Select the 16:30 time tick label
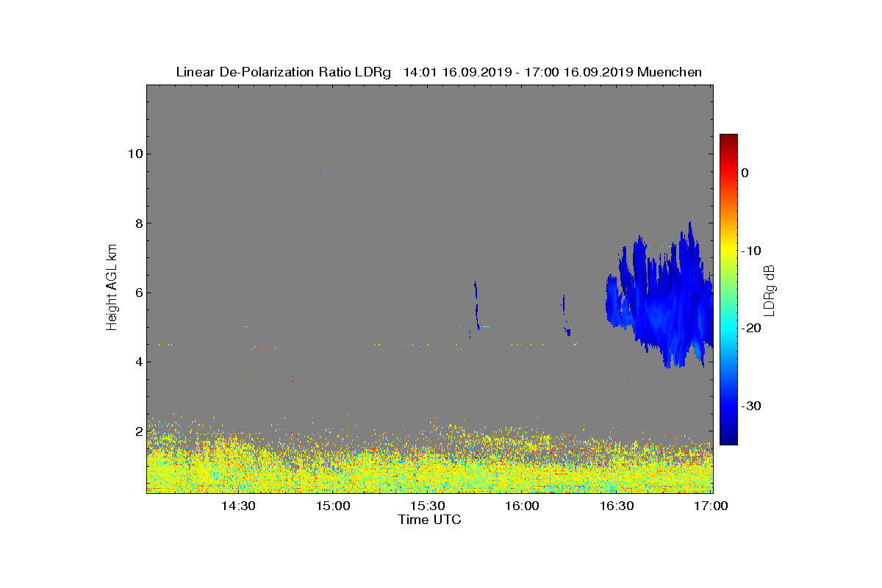 (617, 506)
